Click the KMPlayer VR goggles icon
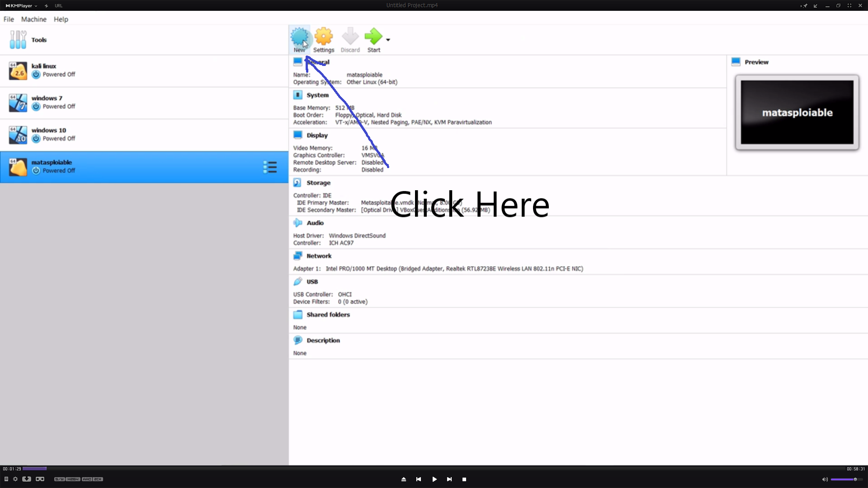This screenshot has width=868, height=488. [40, 479]
